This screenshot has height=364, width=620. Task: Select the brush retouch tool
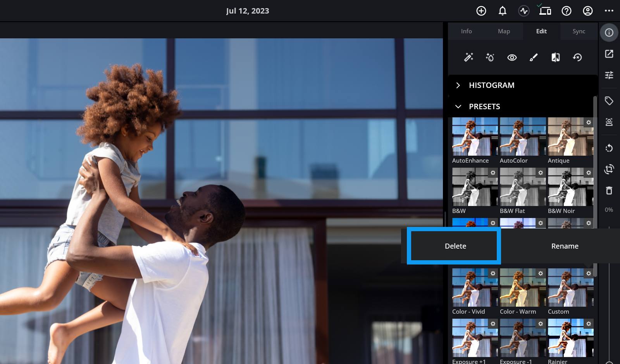tap(534, 57)
